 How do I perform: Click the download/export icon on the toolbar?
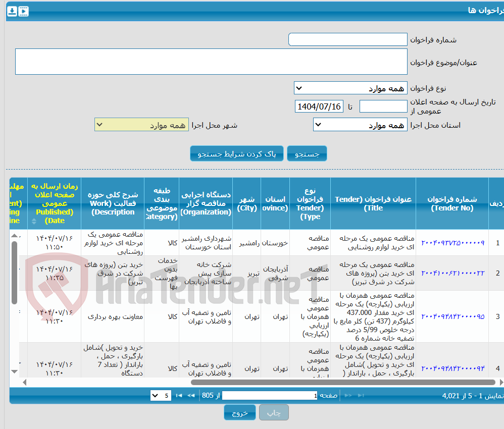tap(12, 11)
